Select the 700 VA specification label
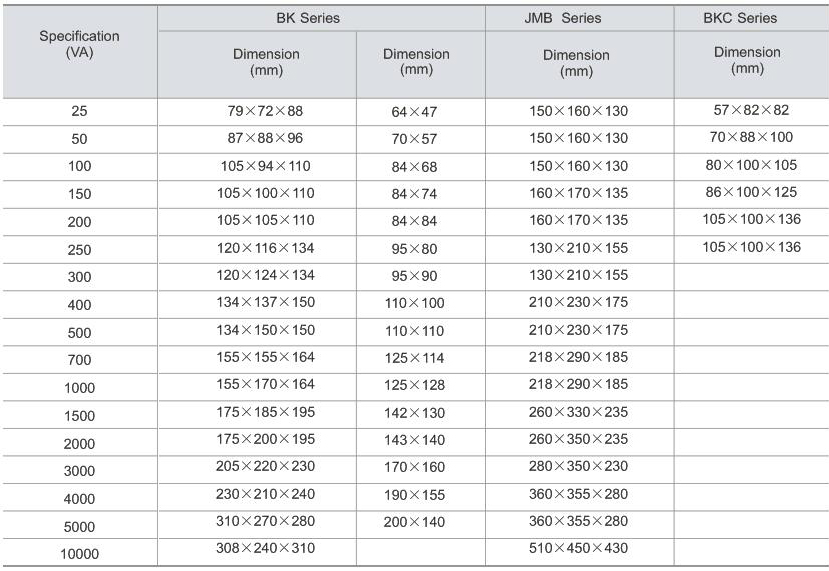 79,360
